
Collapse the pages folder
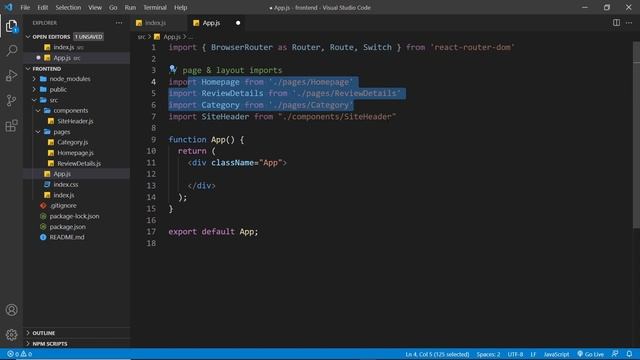(77, 132)
